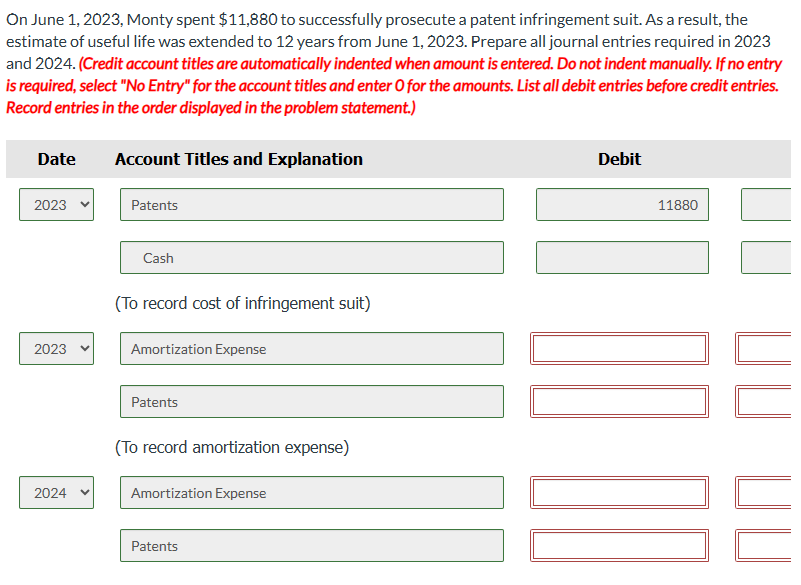Open the second journal entry's 2023 date dropdown
Viewport: 801px width, 585px height.
pyautogui.click(x=56, y=348)
